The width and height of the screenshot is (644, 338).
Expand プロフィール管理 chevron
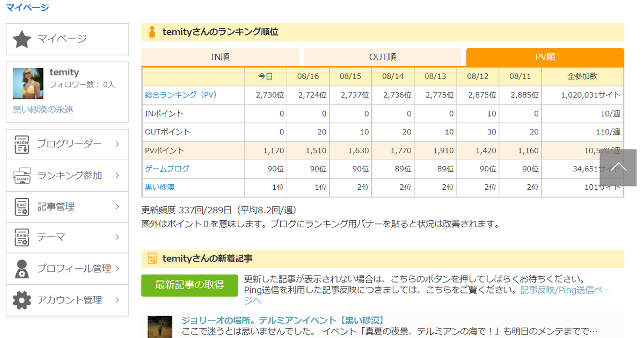(117, 268)
